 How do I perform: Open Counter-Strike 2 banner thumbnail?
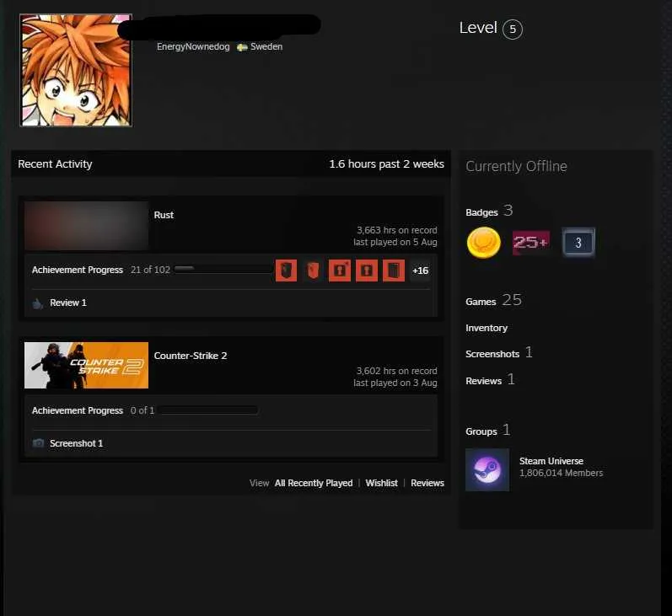click(86, 366)
